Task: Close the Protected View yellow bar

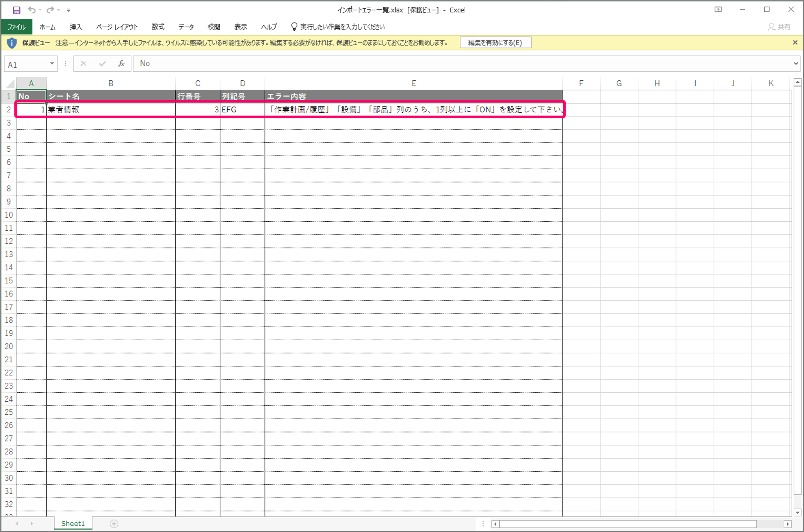Action: [795, 43]
